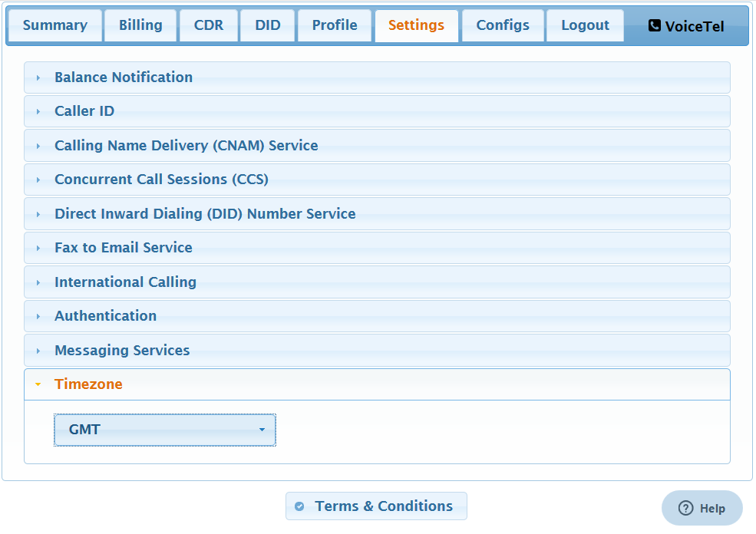This screenshot has width=756, height=534.
Task: Expand the Fax to Email Service section
Action: [377, 248]
